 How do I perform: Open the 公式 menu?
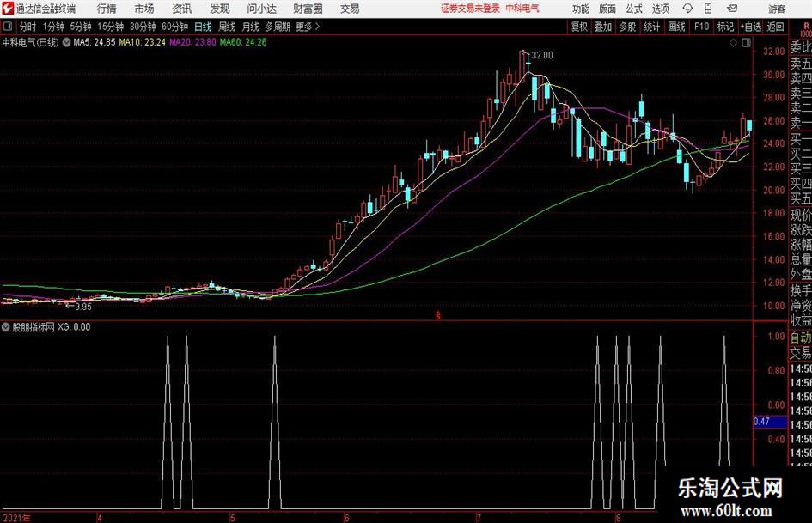633,9
